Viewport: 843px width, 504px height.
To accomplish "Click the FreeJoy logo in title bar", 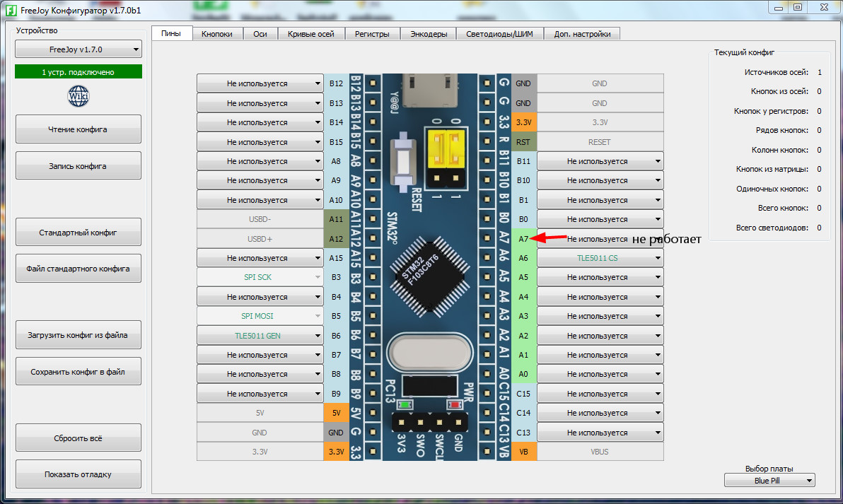I will point(11,10).
